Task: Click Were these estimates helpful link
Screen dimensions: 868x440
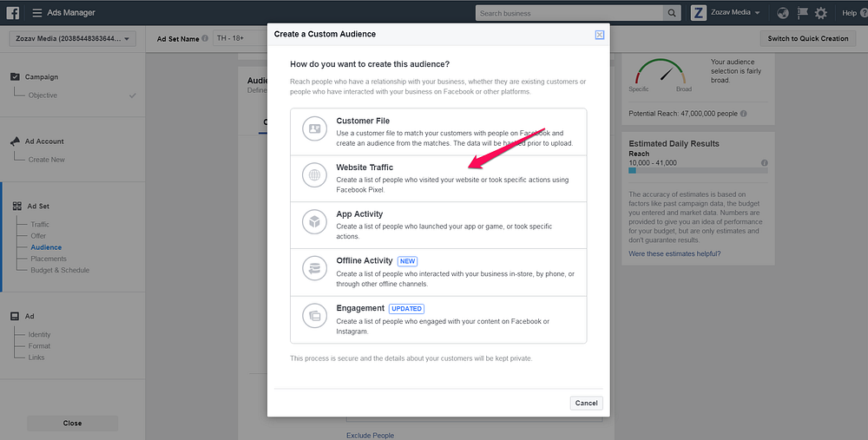Action: coord(674,253)
